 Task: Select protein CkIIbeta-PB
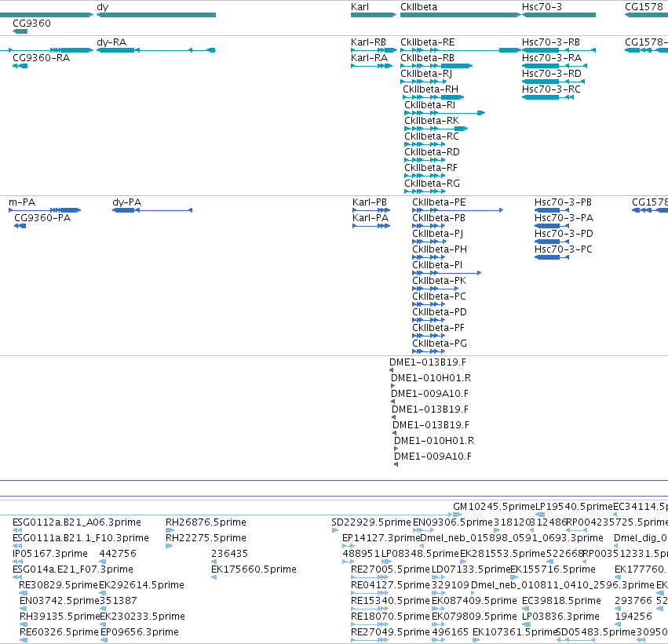pos(429,226)
